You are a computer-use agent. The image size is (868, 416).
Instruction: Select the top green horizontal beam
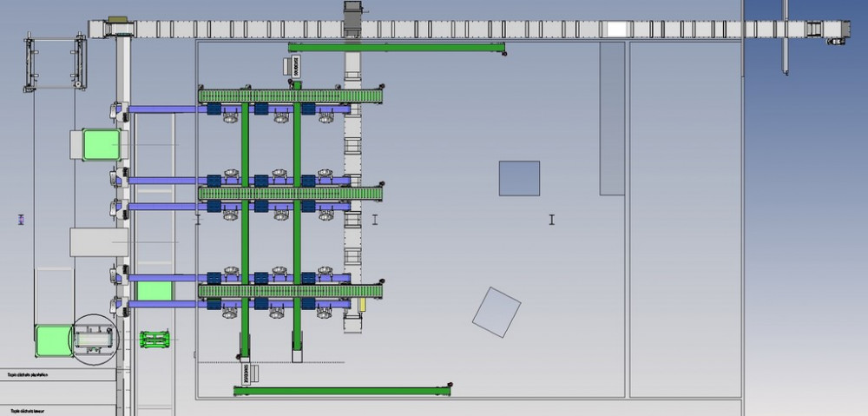[x=396, y=47]
